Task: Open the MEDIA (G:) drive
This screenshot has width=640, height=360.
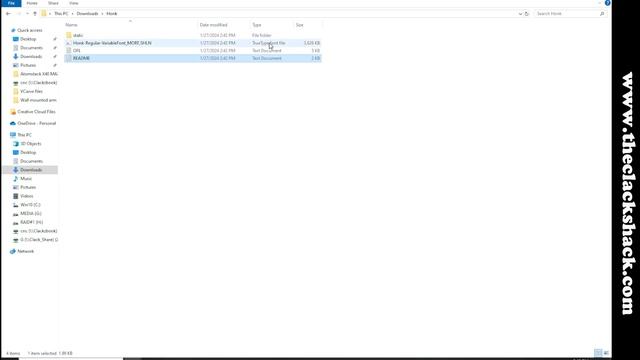Action: [31, 213]
